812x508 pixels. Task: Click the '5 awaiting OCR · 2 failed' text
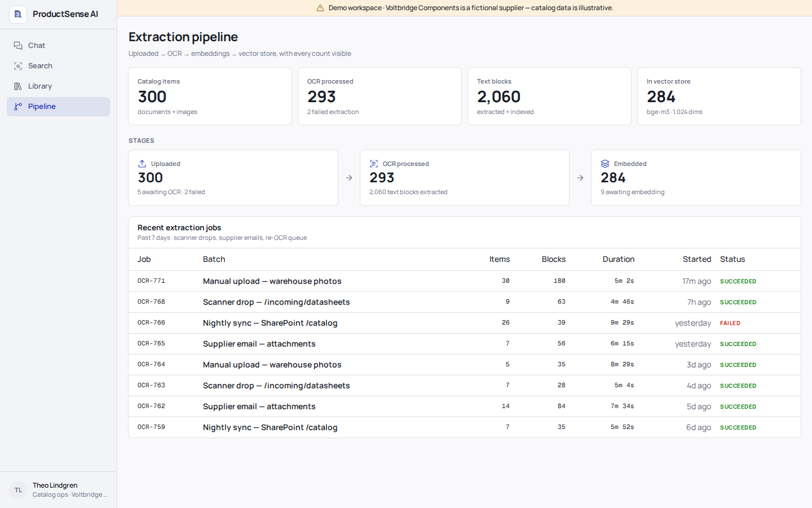coord(171,192)
